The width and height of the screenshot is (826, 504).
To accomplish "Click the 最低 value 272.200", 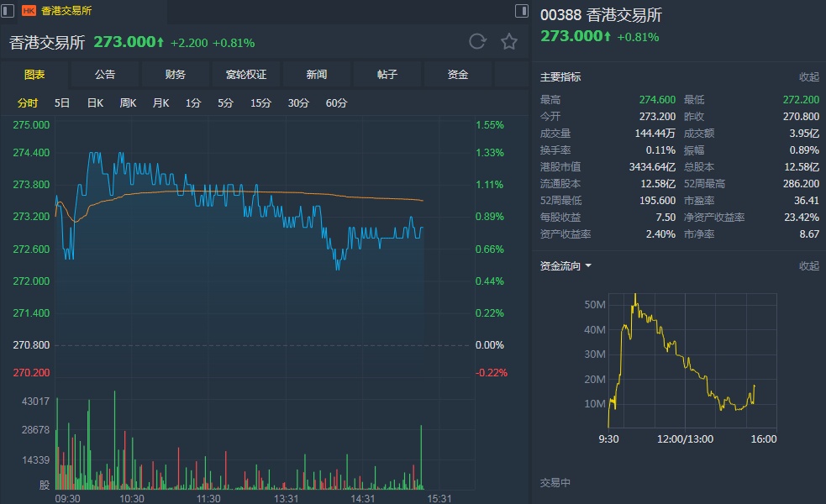I will (x=802, y=99).
